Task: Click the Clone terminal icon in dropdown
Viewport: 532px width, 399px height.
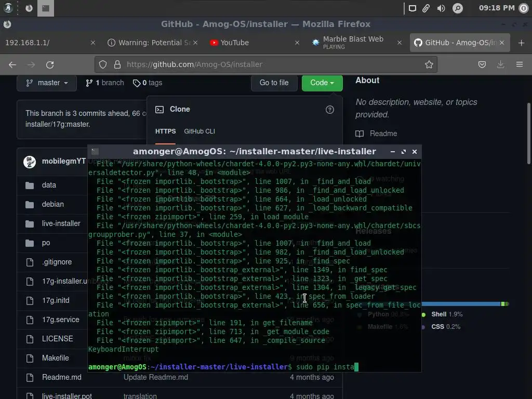Action: point(159,110)
